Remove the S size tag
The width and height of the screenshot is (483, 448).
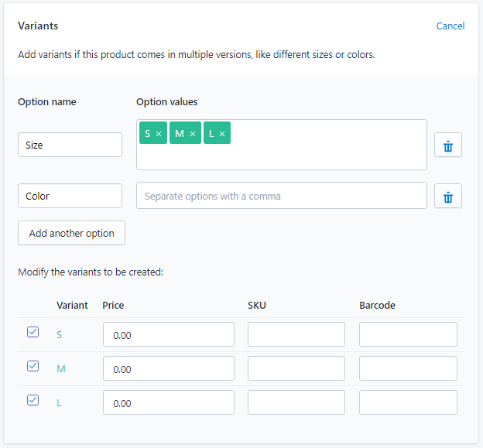click(159, 134)
